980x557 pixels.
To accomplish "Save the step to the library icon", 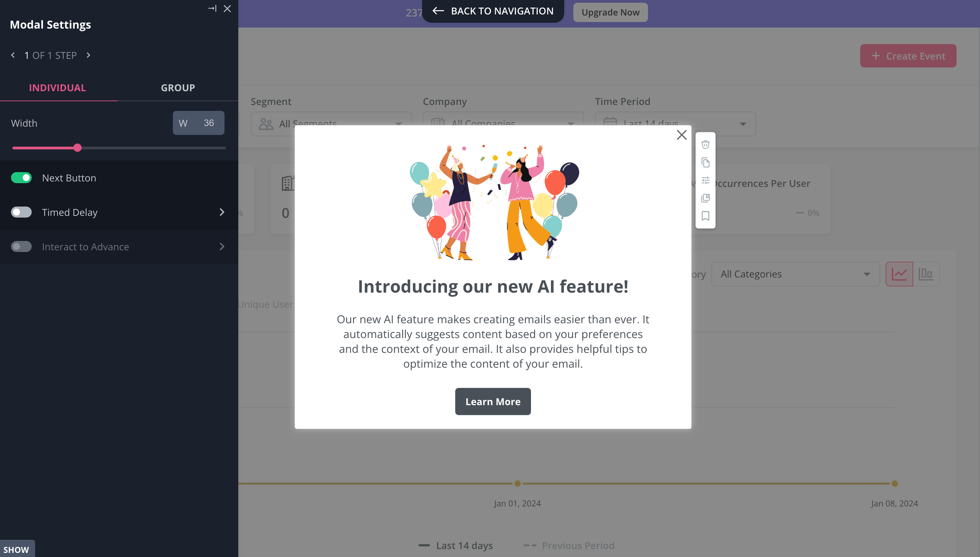I will point(705,198).
